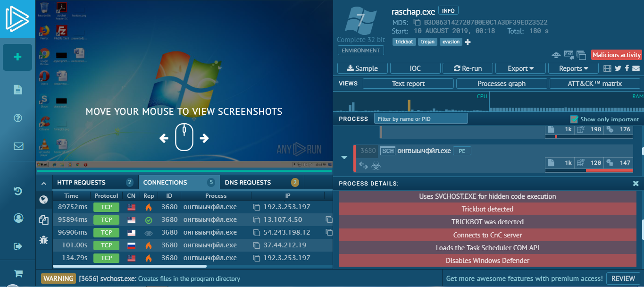Click the EXE file type indicator icon

(x=569, y=55)
